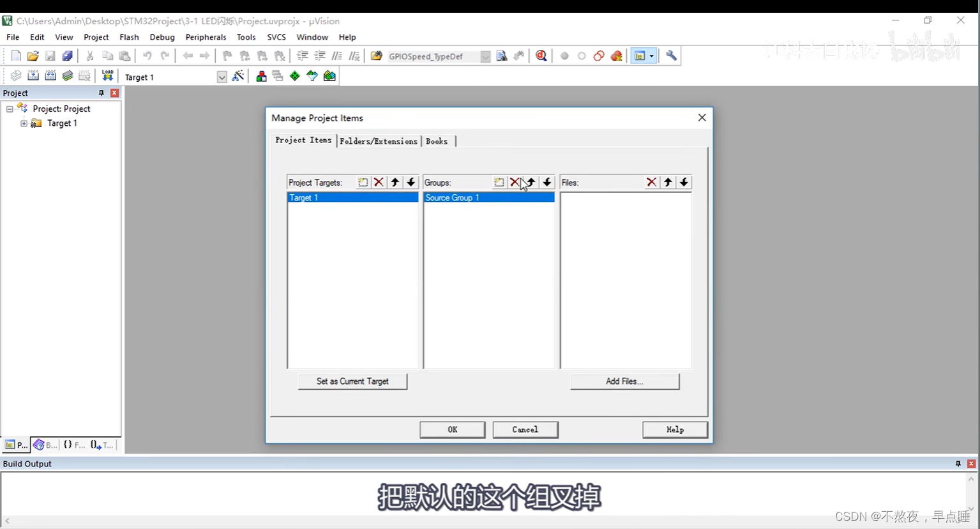Viewport: 980px width, 529px height.
Task: Switch to the Folders/Extensions tab
Action: pos(378,141)
